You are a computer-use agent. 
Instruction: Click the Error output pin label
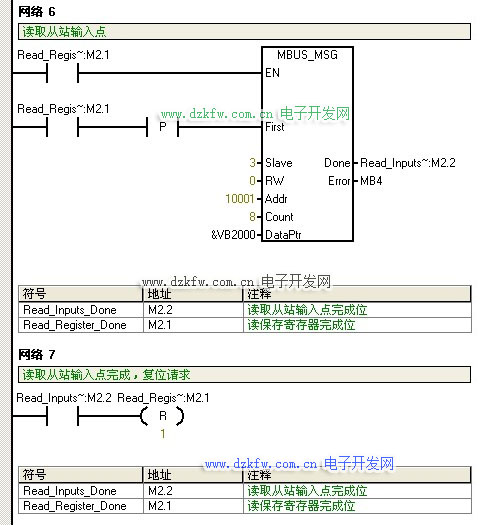339,181
